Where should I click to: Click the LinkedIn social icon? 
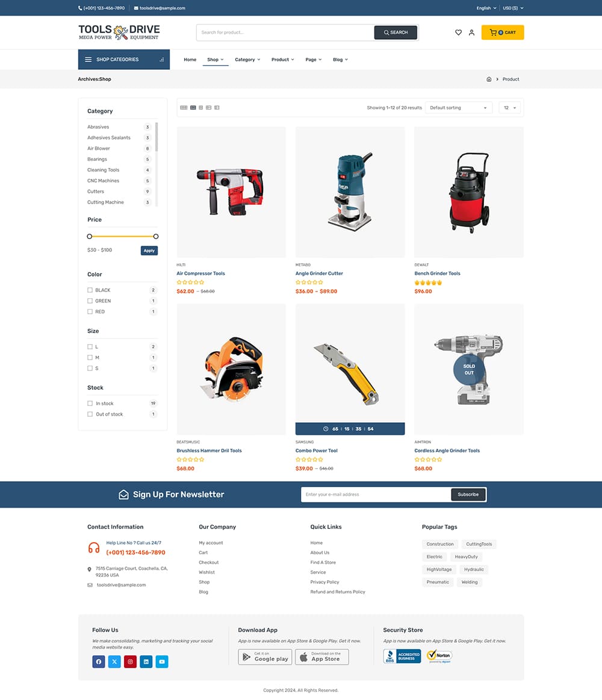pos(146,661)
